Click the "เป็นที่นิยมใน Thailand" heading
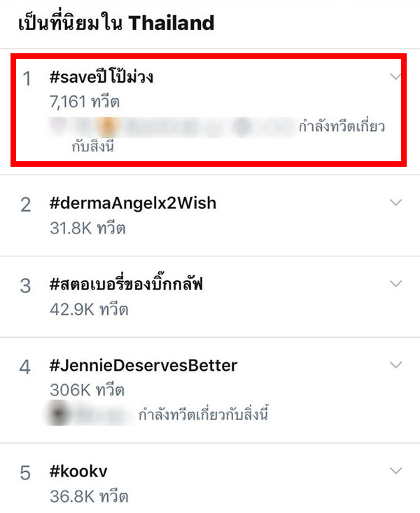420x513 pixels. point(113,23)
